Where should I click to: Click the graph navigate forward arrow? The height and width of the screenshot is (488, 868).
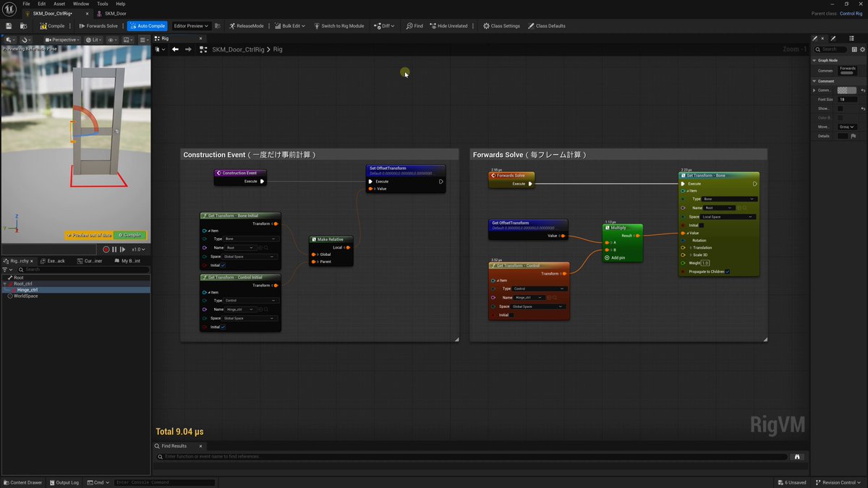[188, 49]
